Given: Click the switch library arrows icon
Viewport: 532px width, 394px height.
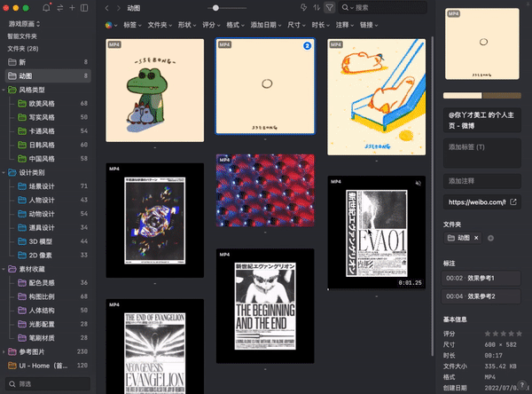Looking at the screenshot, I should coord(59,8).
